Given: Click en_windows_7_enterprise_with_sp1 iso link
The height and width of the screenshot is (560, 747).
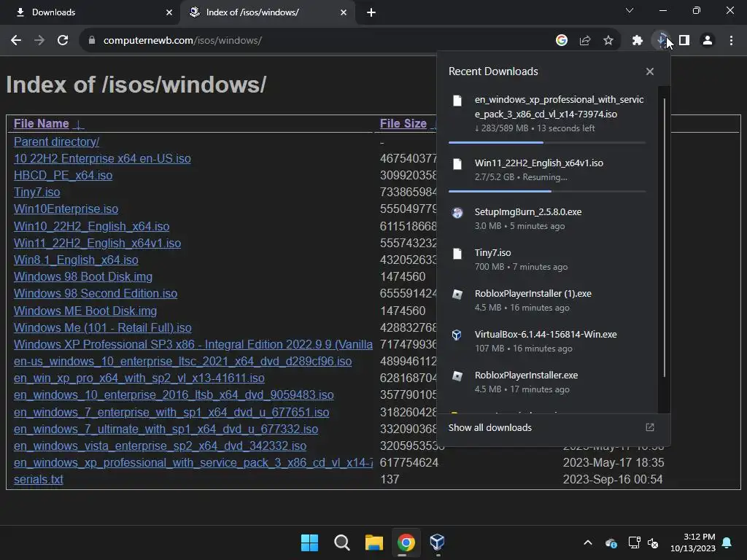Looking at the screenshot, I should (x=171, y=413).
